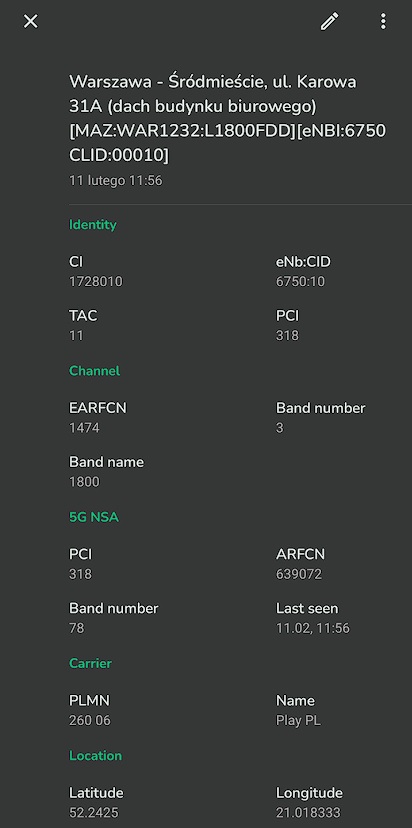Tap the pencil edit icon

(x=330, y=22)
